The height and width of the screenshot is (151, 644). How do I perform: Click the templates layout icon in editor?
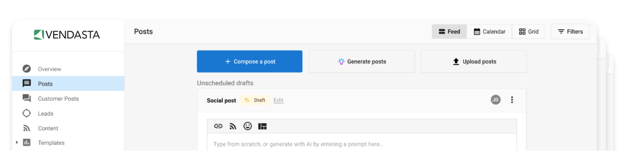click(x=262, y=126)
